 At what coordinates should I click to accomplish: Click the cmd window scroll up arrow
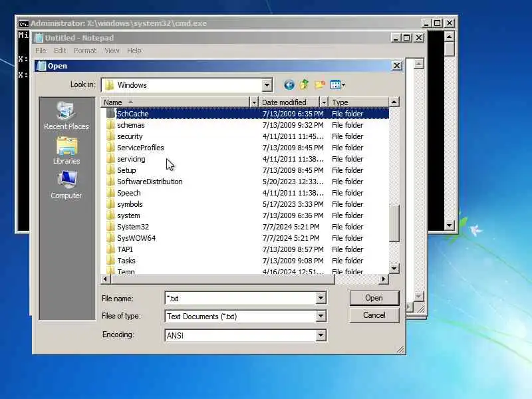450,37
